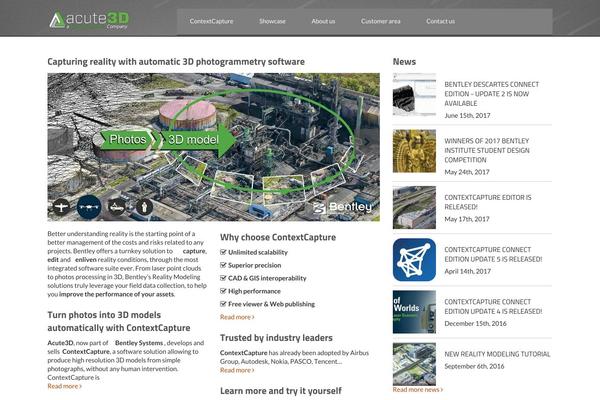Screen dimensions: 600x400
Task: Click the Trusted by industry leaders heading
Action: [276, 338]
